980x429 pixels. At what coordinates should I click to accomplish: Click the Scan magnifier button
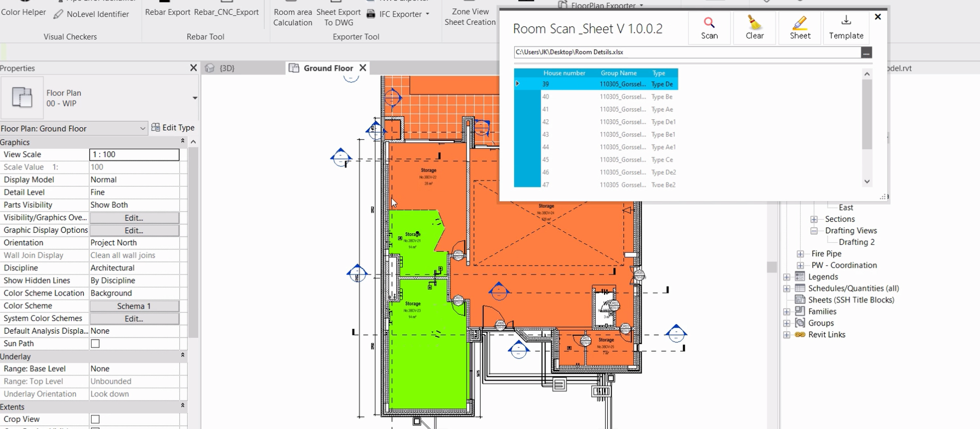click(x=709, y=28)
